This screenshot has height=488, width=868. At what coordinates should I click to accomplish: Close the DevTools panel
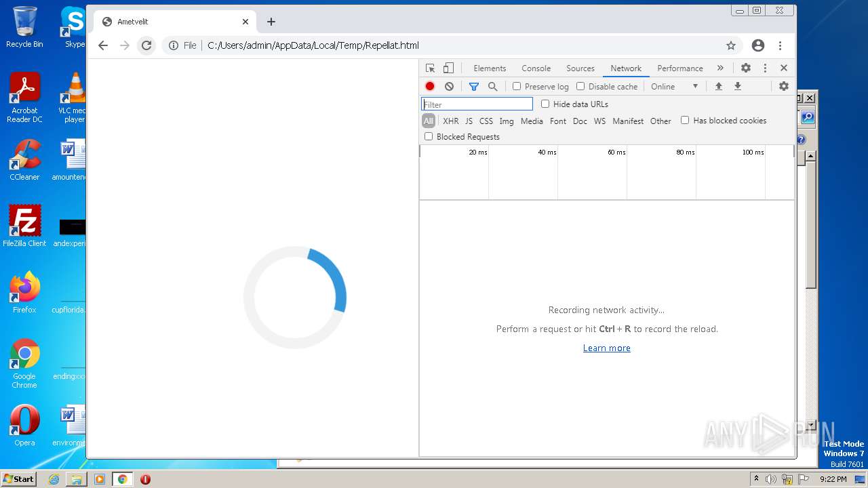[x=784, y=68]
